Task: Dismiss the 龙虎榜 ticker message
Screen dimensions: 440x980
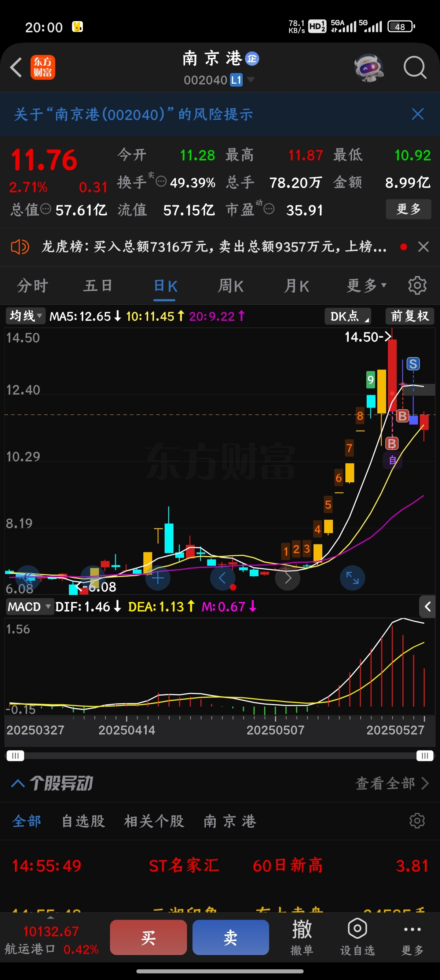Action: point(423,247)
